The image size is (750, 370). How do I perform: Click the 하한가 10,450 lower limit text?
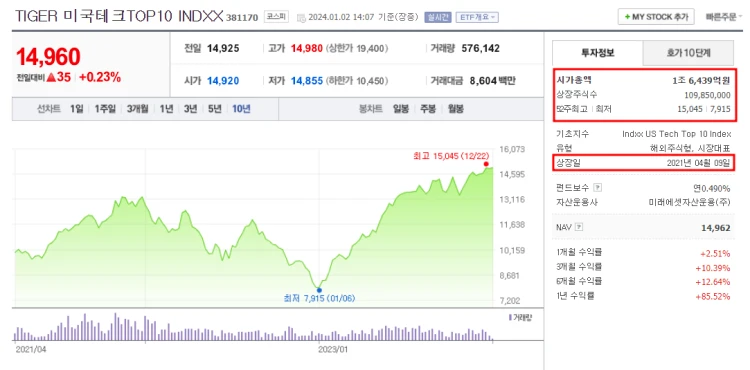click(357, 81)
